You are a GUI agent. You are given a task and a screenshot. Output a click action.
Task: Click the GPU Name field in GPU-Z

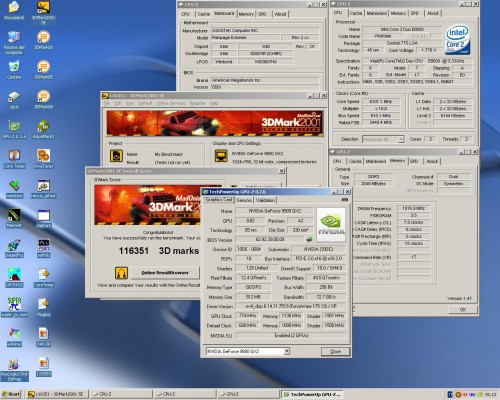point(274,211)
